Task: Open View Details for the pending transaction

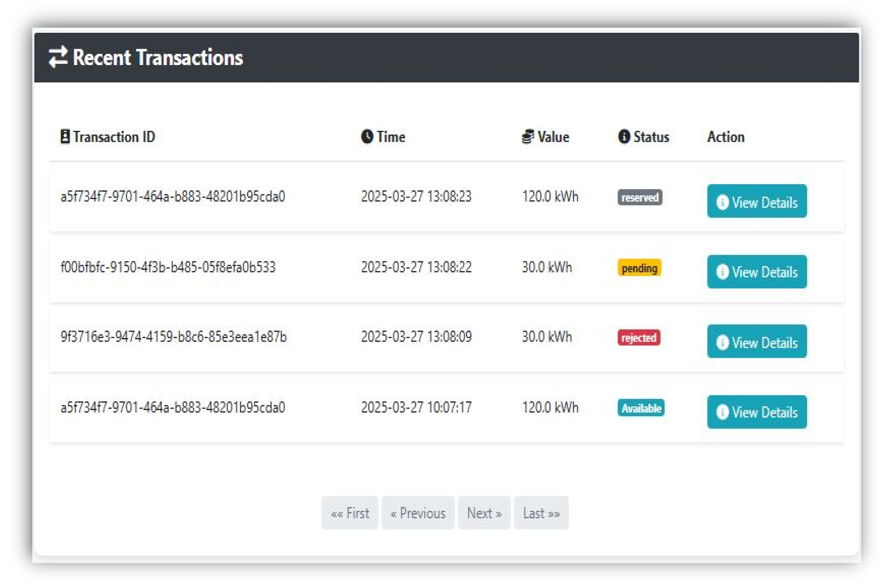Action: (757, 272)
